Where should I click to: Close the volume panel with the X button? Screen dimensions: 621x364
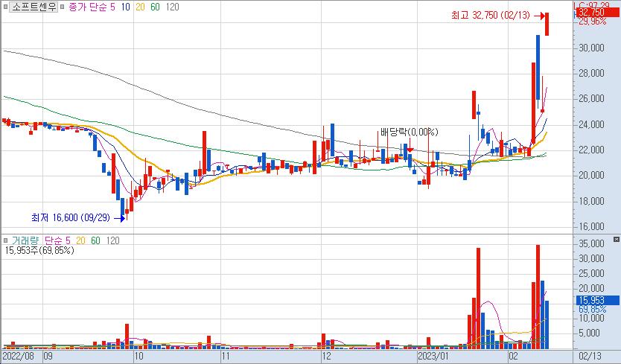617,239
